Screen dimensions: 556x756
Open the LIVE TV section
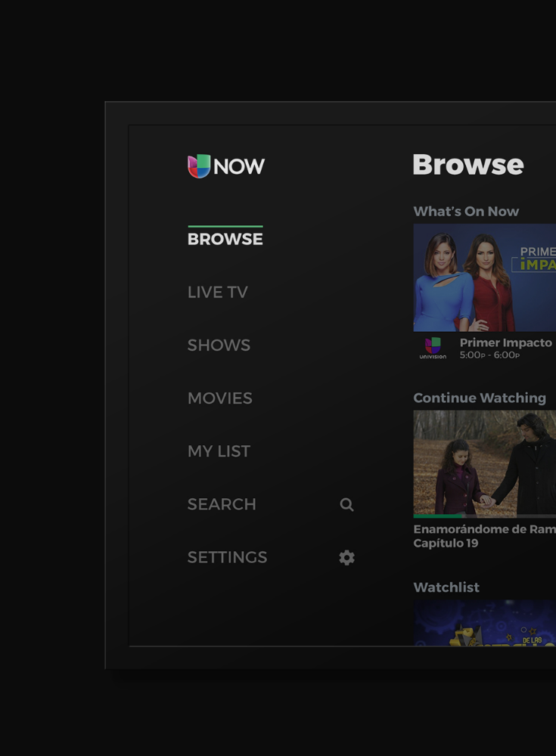point(217,293)
